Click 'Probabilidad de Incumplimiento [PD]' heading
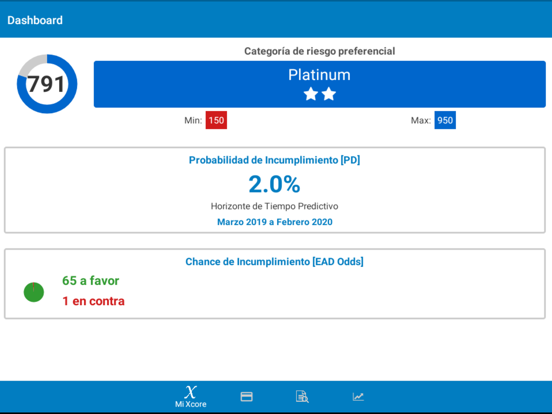 tap(275, 160)
